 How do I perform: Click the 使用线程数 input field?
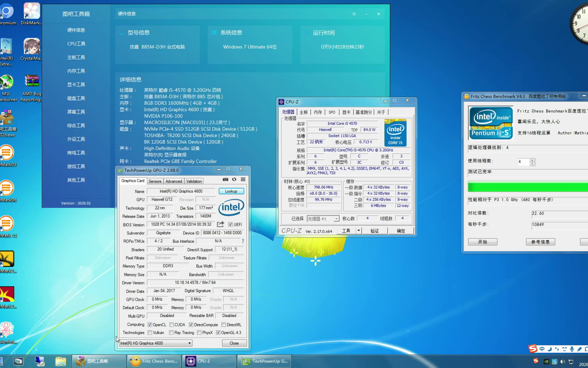[523, 162]
